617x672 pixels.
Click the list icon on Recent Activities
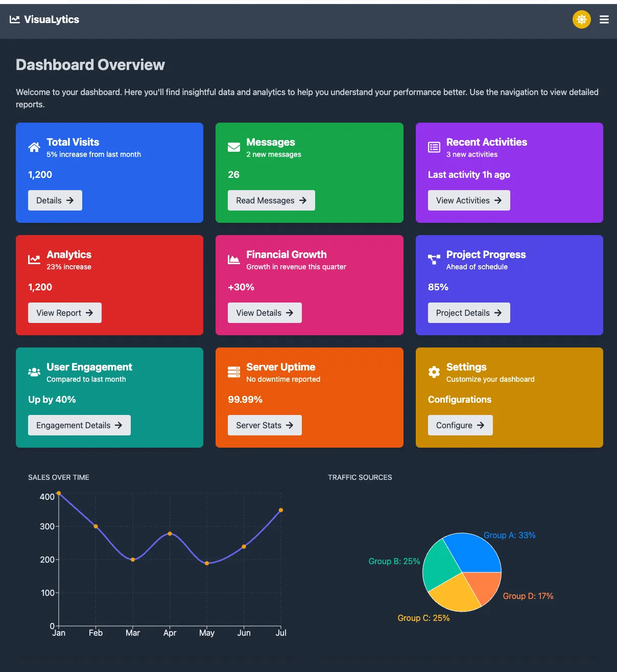coord(434,147)
